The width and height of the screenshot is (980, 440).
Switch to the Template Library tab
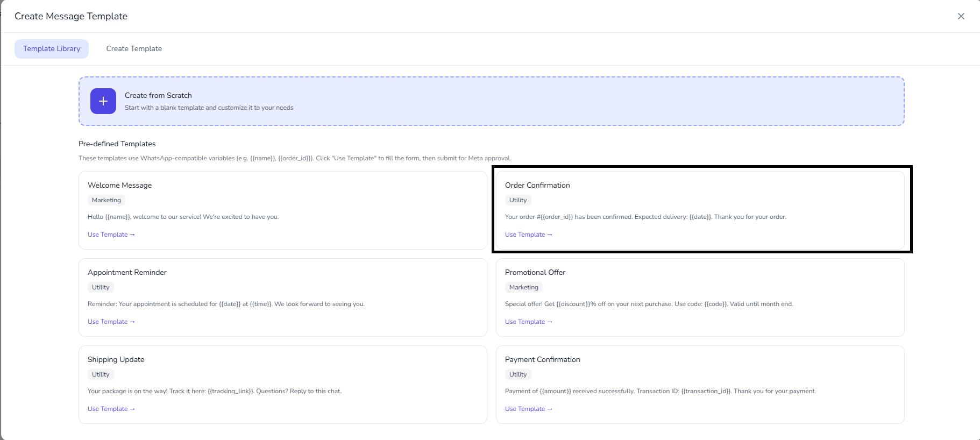click(x=52, y=48)
